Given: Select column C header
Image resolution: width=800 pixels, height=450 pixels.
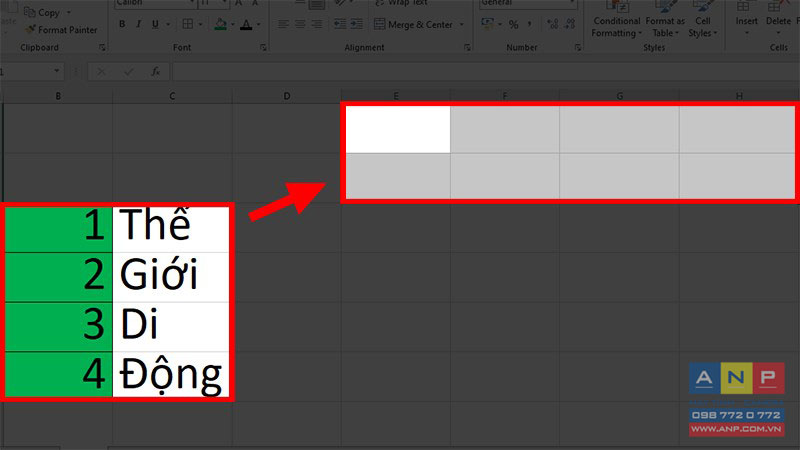Looking at the screenshot, I should click(172, 96).
